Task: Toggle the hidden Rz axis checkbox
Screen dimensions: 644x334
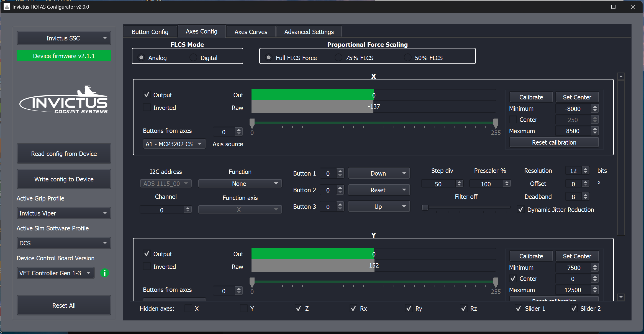Action: [464, 309]
